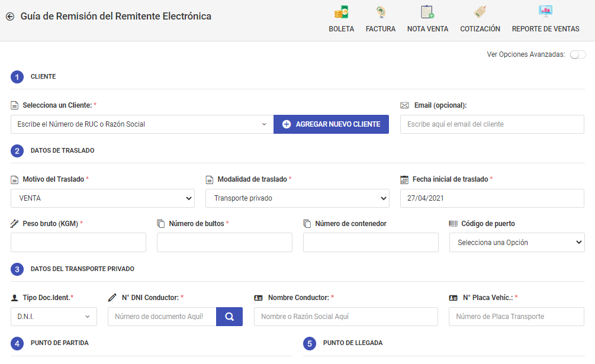This screenshot has height=364, width=595.
Task: Open the Código de puerto selector
Action: (517, 243)
